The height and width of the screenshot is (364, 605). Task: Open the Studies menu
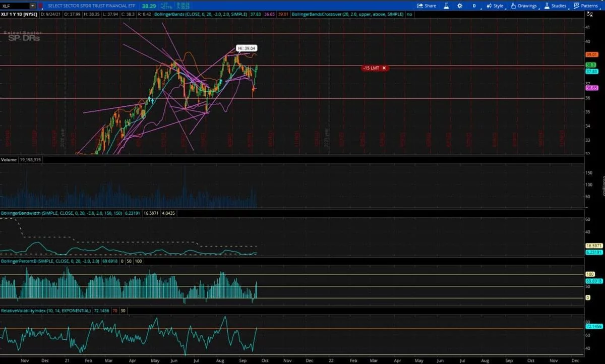(x=557, y=6)
